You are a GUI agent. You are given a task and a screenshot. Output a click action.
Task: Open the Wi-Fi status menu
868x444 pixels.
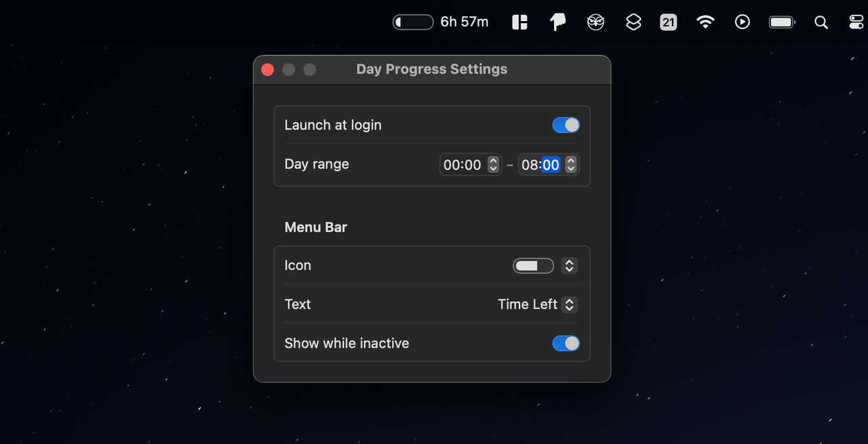coord(705,22)
